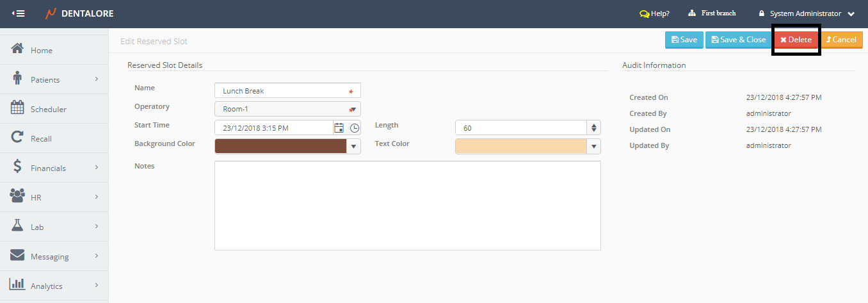Click the First branch organization icon
Image resolution: width=868 pixels, height=303 pixels.
click(692, 13)
